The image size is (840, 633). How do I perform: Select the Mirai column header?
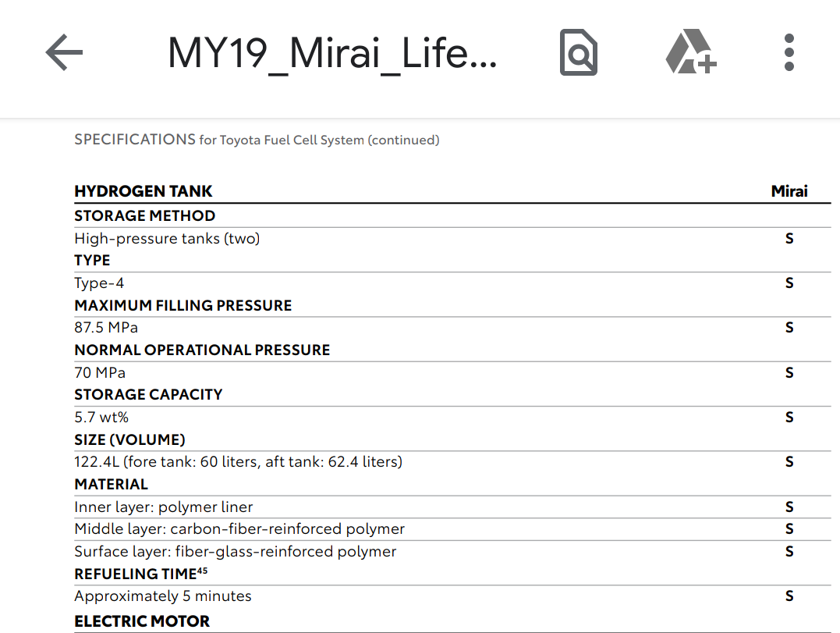click(789, 191)
